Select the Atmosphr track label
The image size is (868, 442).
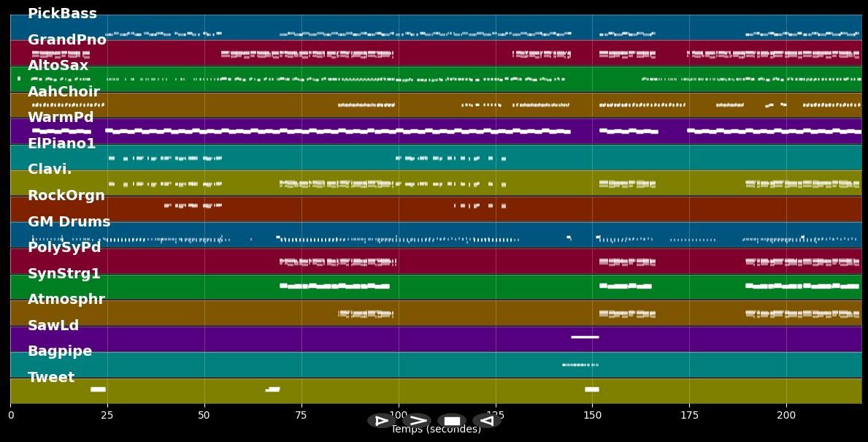(66, 299)
